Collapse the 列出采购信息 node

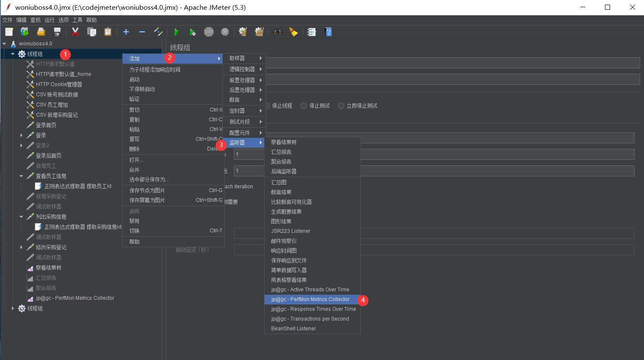(21, 217)
